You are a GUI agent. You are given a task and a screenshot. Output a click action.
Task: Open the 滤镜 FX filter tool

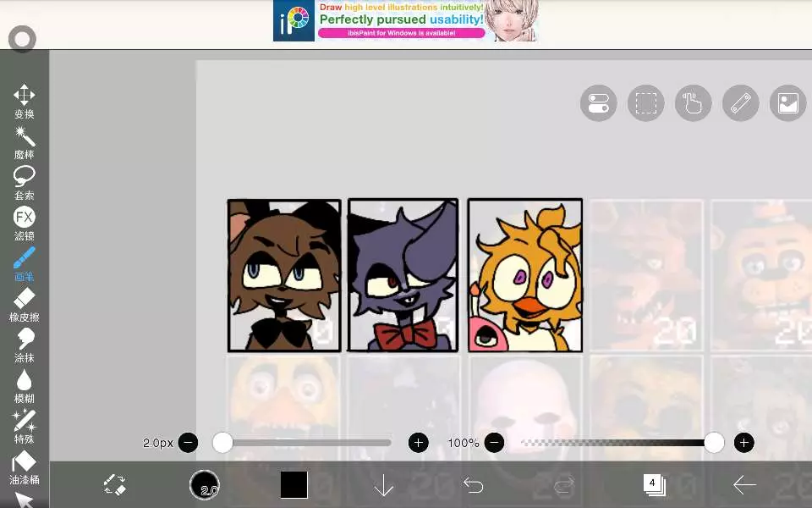tap(25, 224)
